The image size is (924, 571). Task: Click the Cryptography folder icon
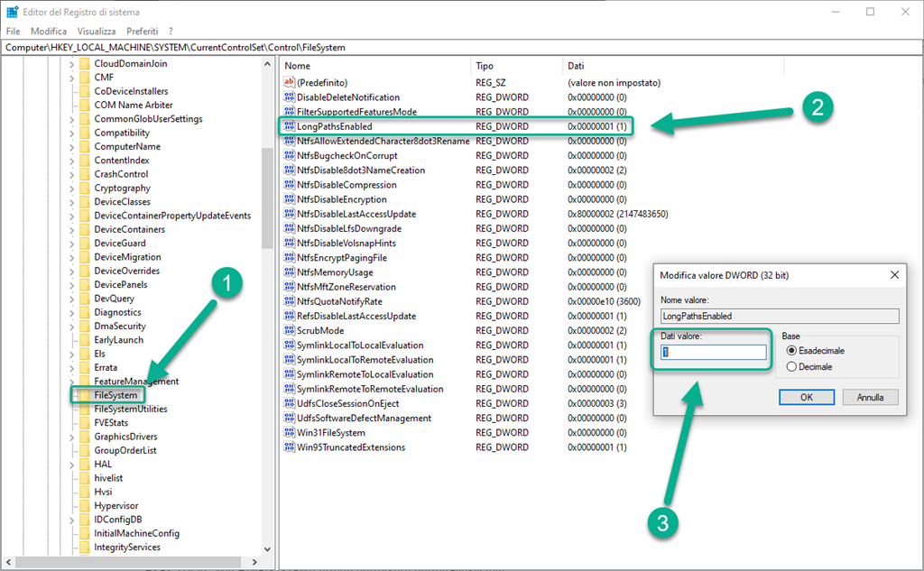click(x=85, y=188)
